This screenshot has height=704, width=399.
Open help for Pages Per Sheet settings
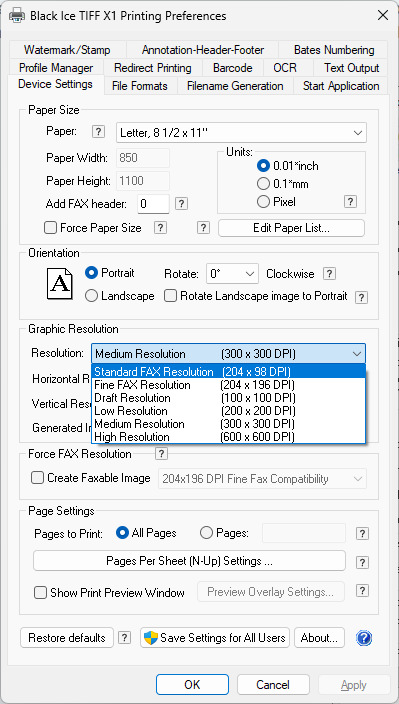coord(362,563)
